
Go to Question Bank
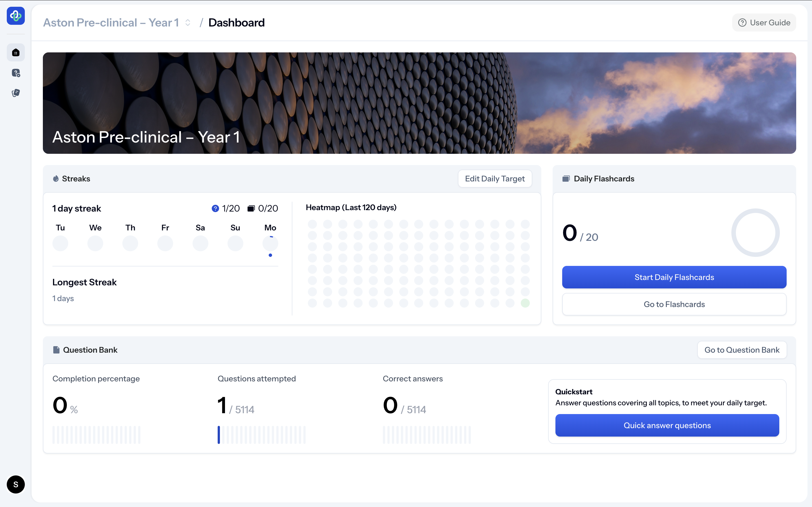(x=742, y=350)
